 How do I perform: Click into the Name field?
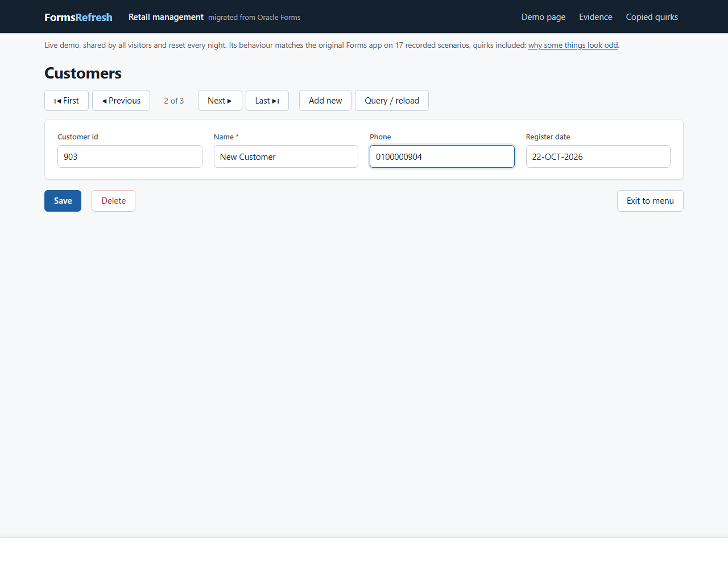[286, 156]
